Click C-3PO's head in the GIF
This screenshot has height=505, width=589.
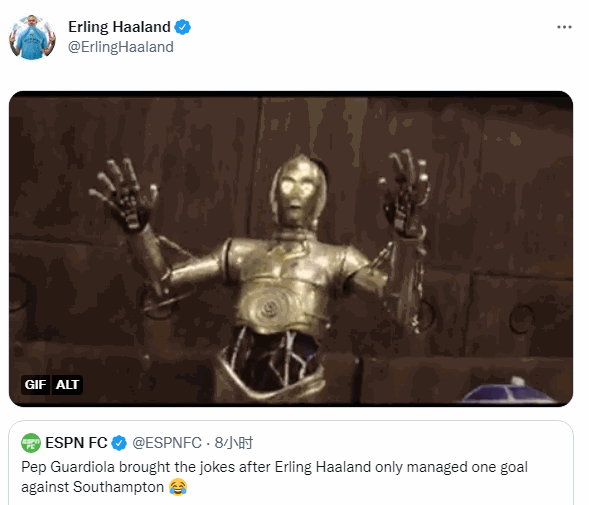pyautogui.click(x=298, y=192)
